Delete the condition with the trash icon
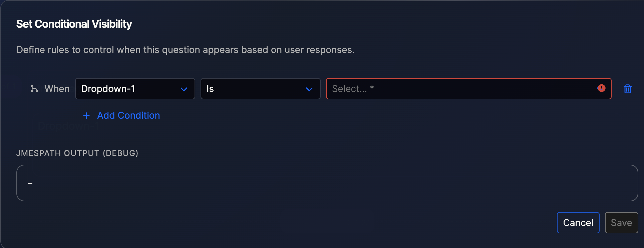This screenshot has width=644, height=248. tap(627, 89)
